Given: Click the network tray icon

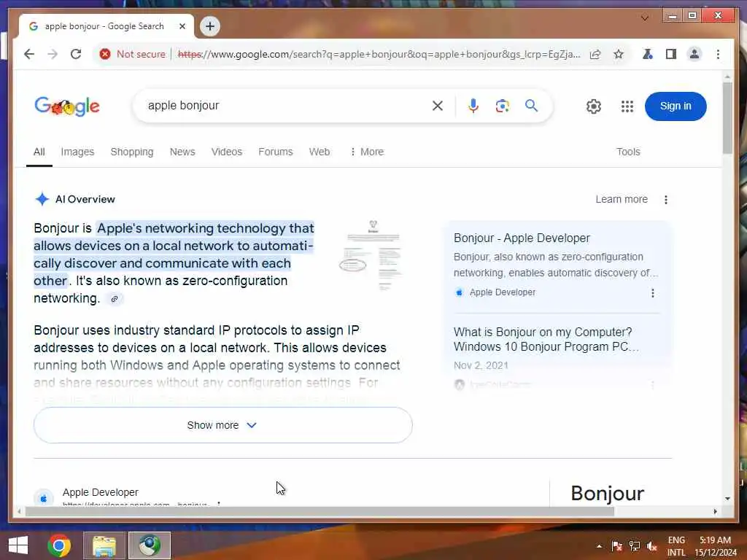Looking at the screenshot, I should coord(634,545).
